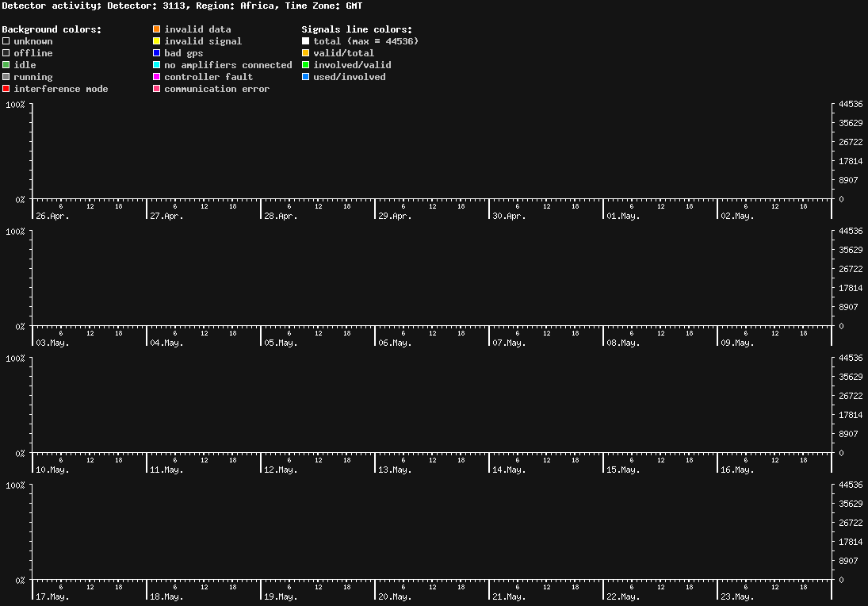
Task: Click the white 'total' signal line swatch
Action: point(305,41)
